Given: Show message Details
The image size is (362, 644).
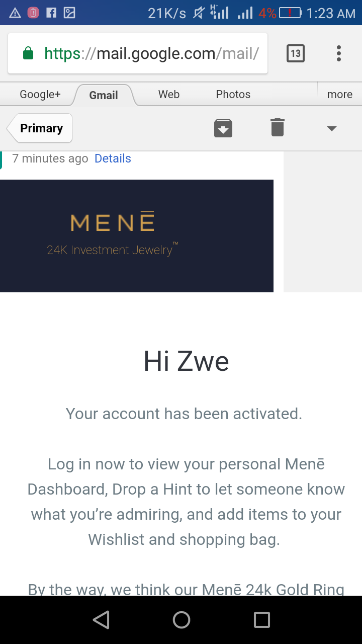Looking at the screenshot, I should point(113,158).
